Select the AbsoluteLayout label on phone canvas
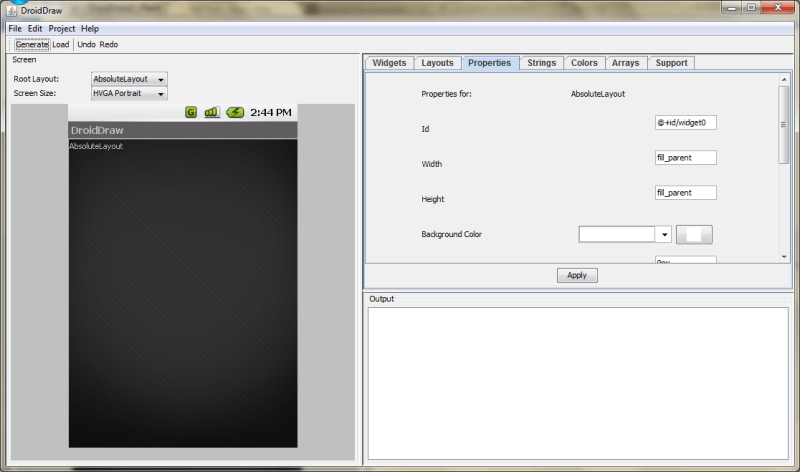 point(96,146)
